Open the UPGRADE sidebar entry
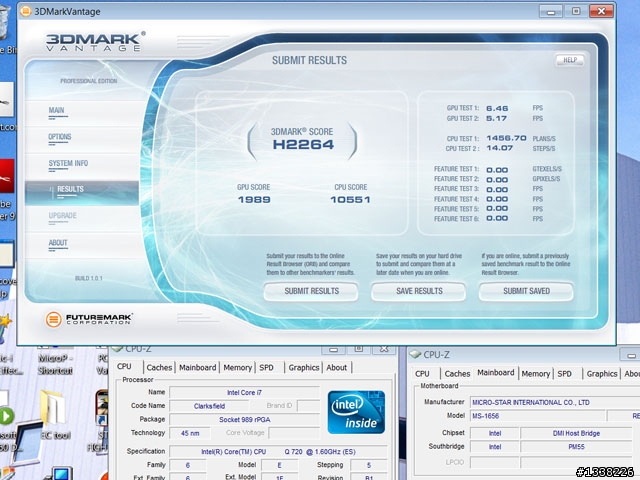Screen dimensions: 640x480 point(62,216)
